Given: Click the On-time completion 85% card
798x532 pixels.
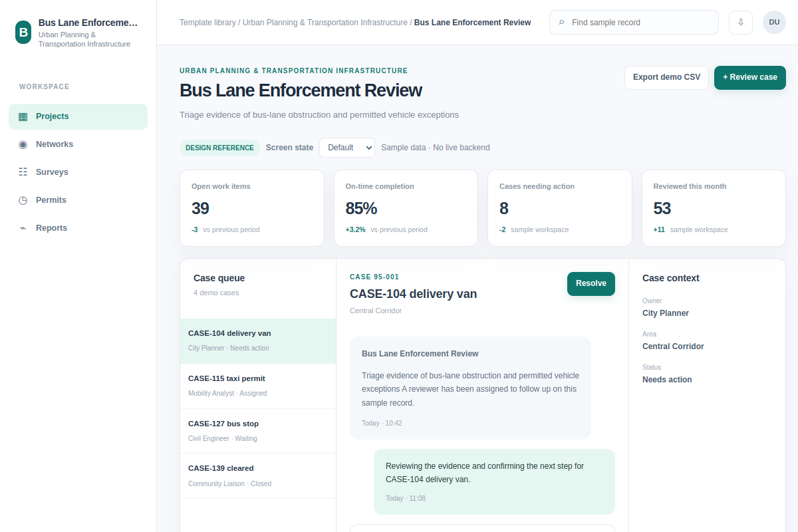Looking at the screenshot, I should tap(406, 208).
